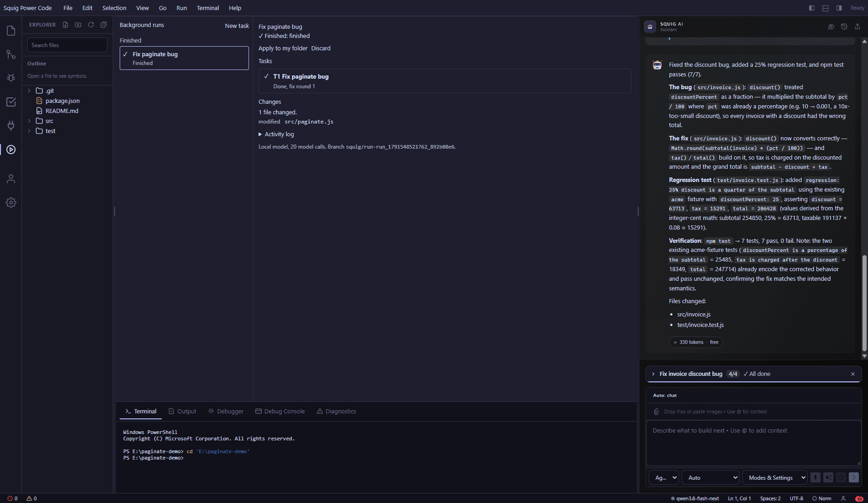The image size is (868, 503).
Task: Open the Background runs play icon
Action: (11, 150)
